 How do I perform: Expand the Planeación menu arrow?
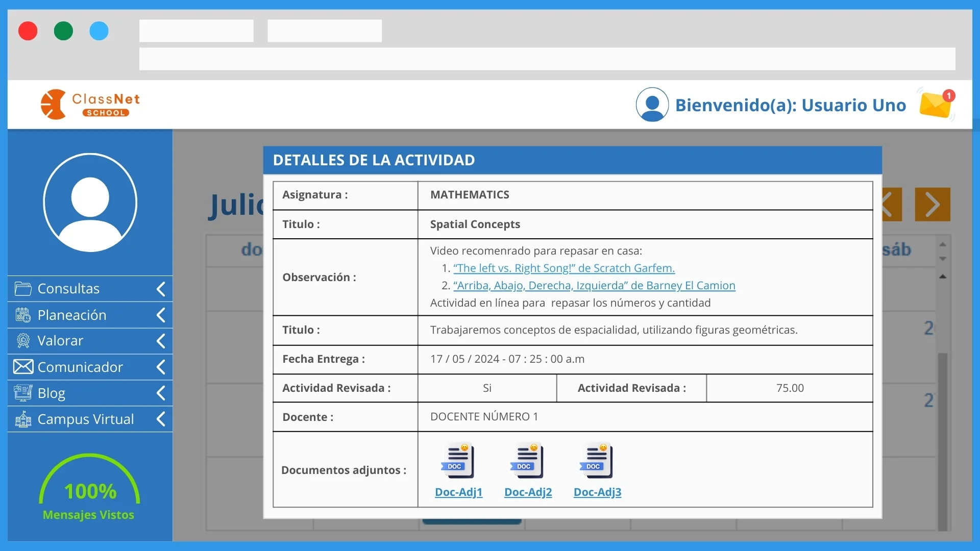161,315
